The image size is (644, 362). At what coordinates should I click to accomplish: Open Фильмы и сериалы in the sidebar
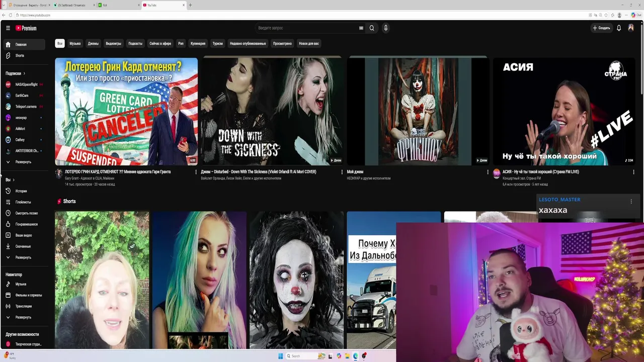(24, 295)
